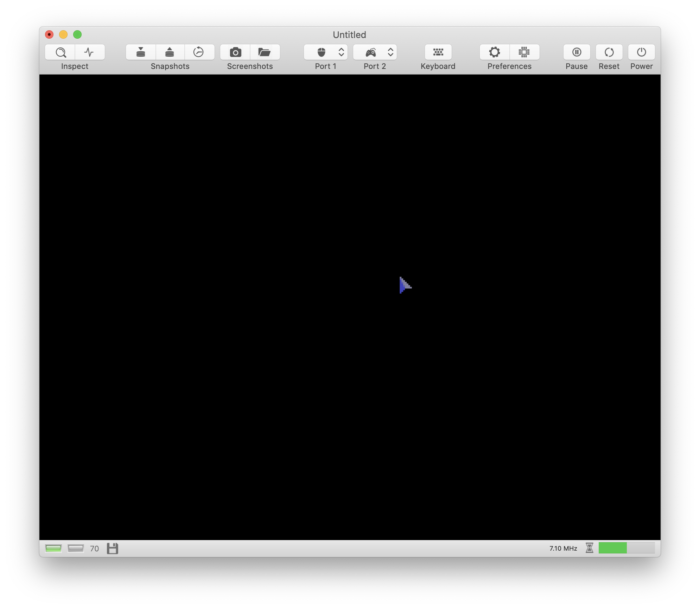Image resolution: width=700 pixels, height=609 pixels.
Task: Take a snapshot with the down-arrow disk icon
Action: click(x=141, y=52)
